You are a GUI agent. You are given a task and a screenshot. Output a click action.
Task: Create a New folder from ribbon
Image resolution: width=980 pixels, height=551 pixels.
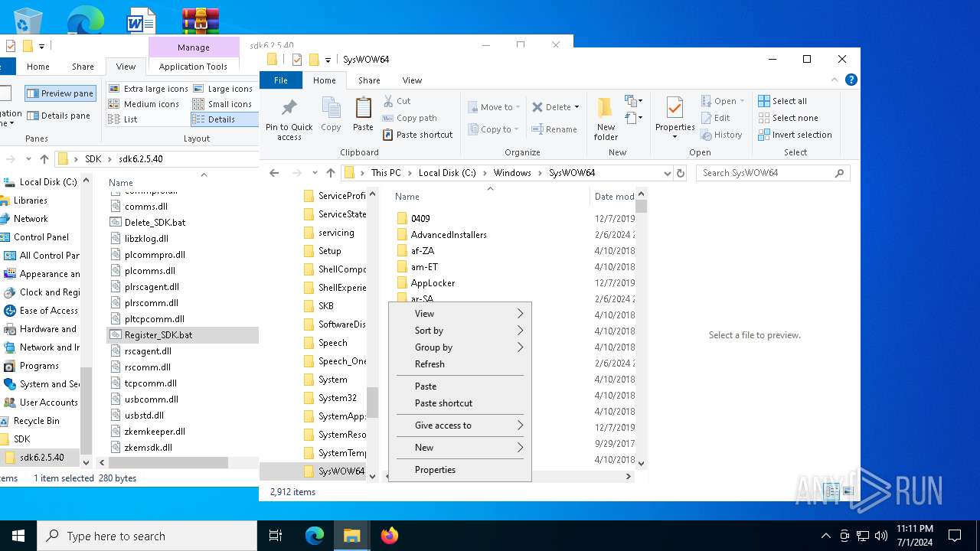pyautogui.click(x=606, y=119)
